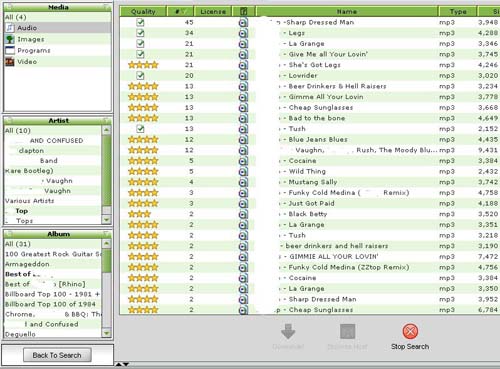The image size is (500, 369).
Task: Click the file icon on the 9,431 size row
Action: (x=243, y=150)
